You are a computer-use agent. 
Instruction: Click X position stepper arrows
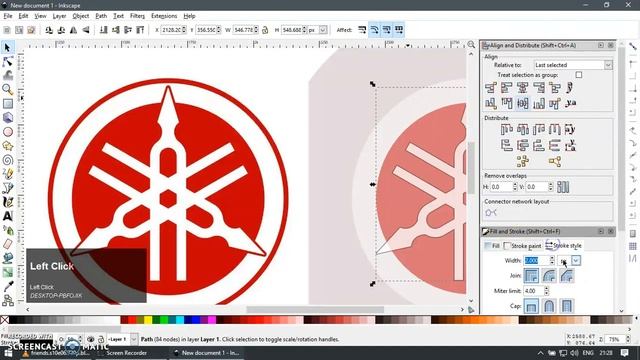pyautogui.click(x=184, y=30)
